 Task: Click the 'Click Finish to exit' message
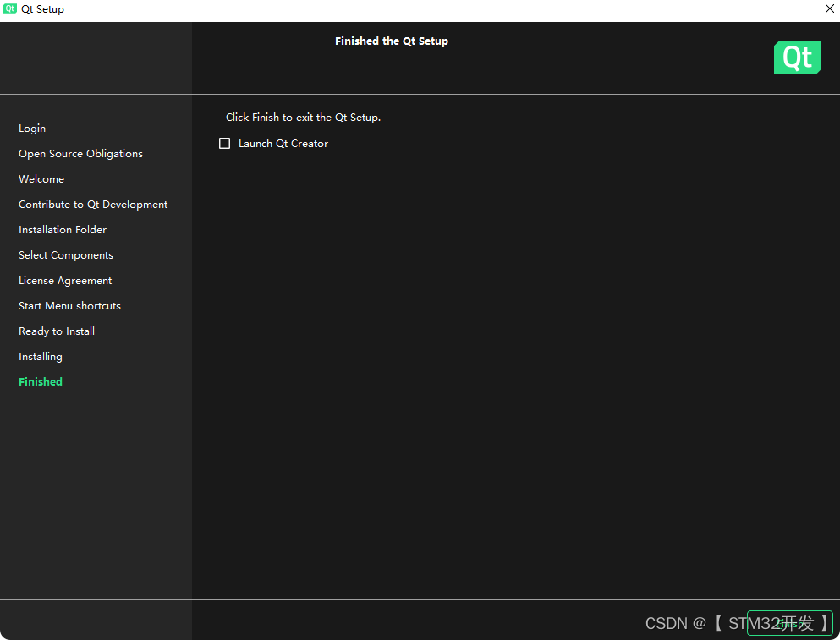pyautogui.click(x=303, y=118)
